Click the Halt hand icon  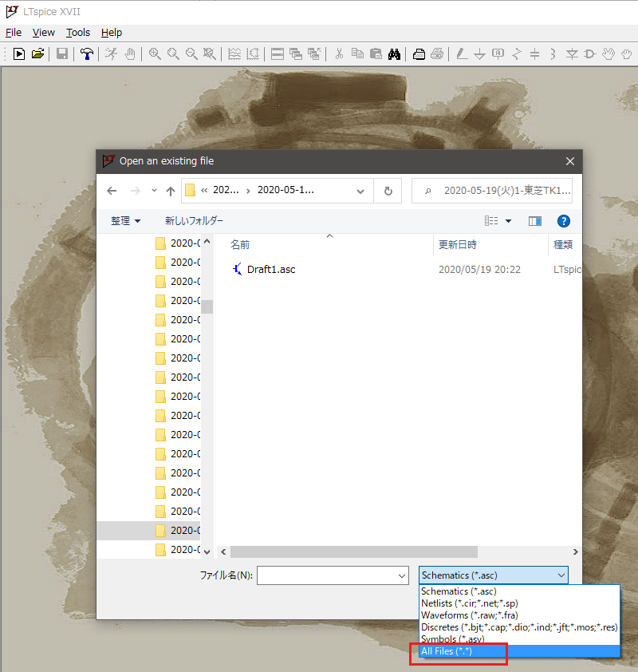(130, 54)
